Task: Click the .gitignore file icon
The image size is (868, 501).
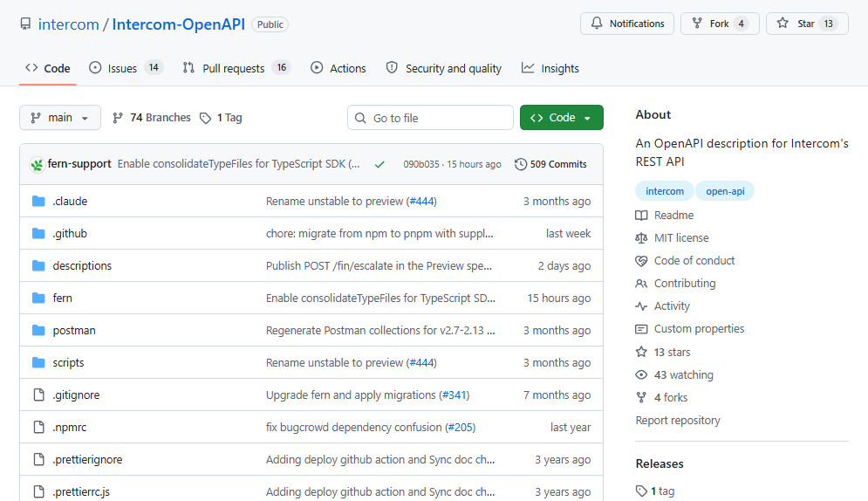Action: [x=38, y=395]
